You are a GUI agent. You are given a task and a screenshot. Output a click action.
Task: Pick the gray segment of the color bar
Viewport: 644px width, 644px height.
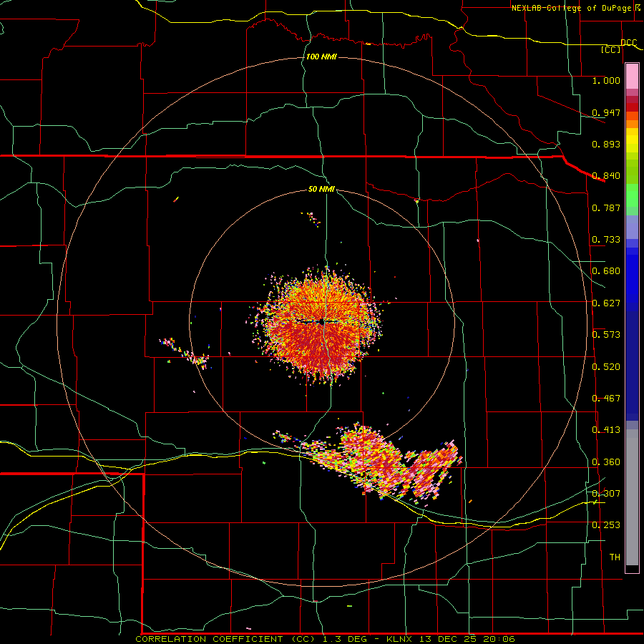pyautogui.click(x=632, y=497)
